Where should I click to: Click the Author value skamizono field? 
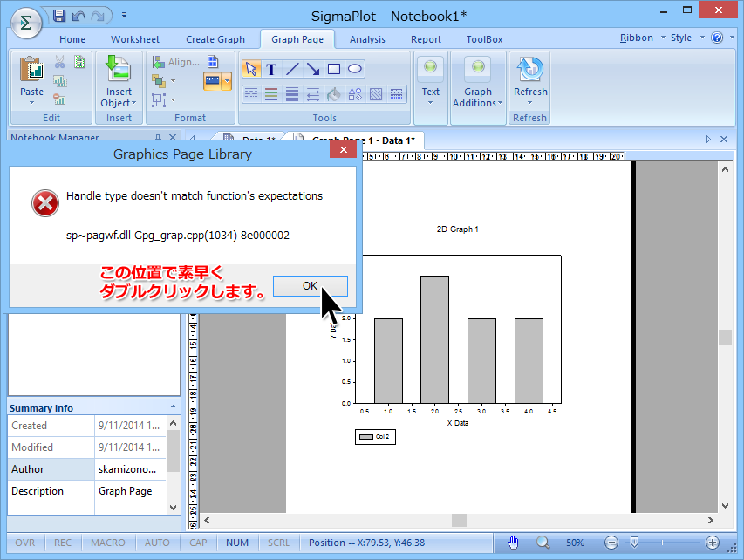coord(131,469)
